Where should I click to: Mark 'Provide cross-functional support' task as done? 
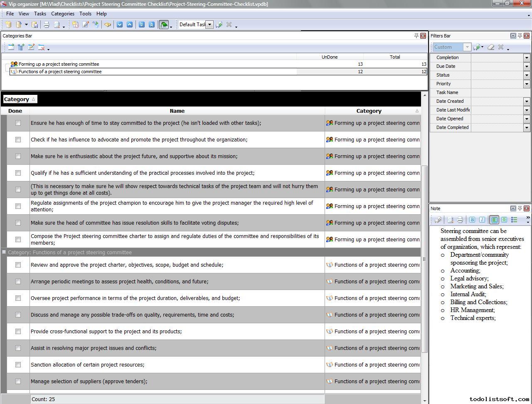[x=18, y=331]
